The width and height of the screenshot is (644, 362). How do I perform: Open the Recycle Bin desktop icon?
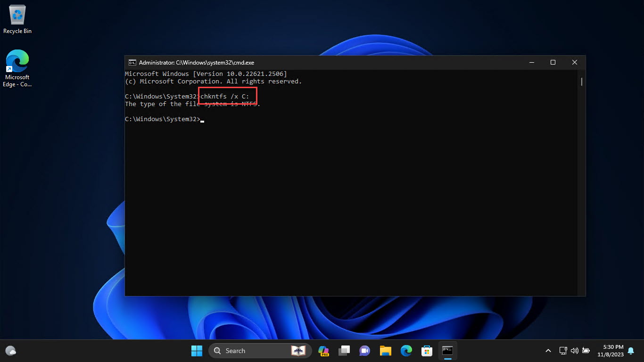(17, 20)
